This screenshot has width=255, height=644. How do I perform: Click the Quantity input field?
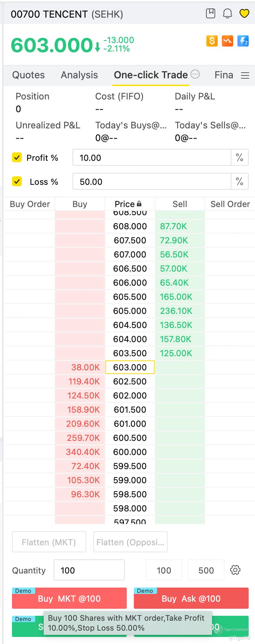[x=89, y=570]
